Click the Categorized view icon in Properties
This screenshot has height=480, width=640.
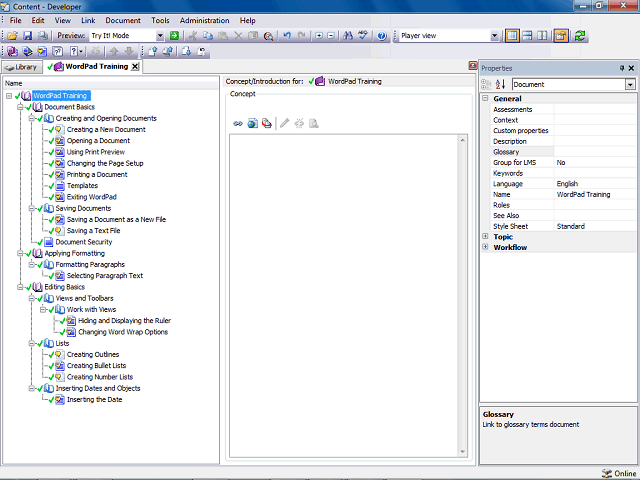486,84
